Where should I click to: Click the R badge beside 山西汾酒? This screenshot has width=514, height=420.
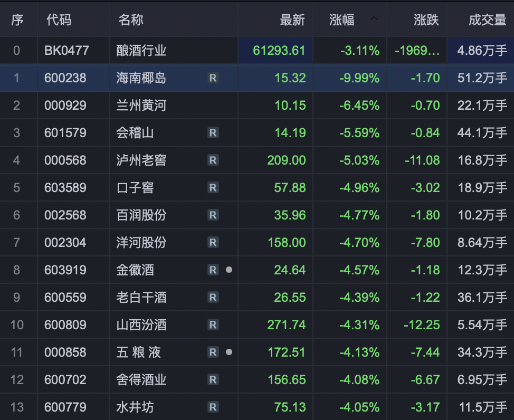pos(213,325)
